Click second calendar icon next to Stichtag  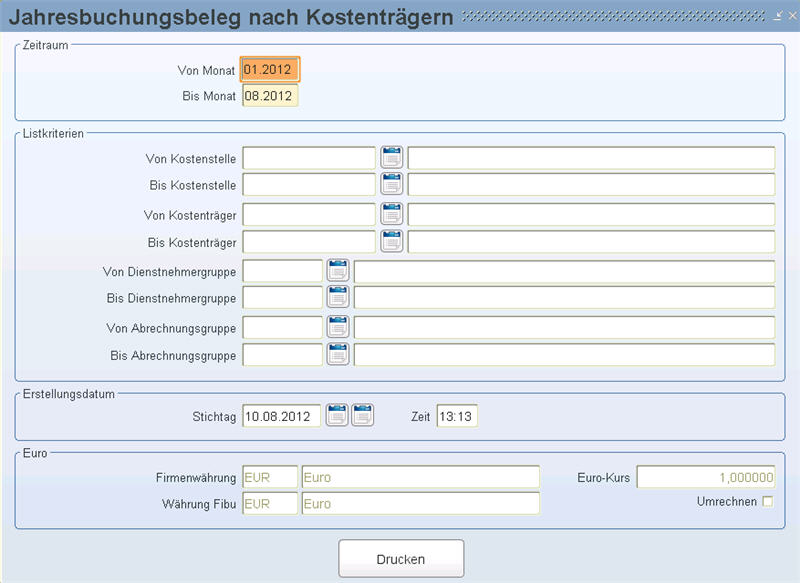(x=362, y=415)
